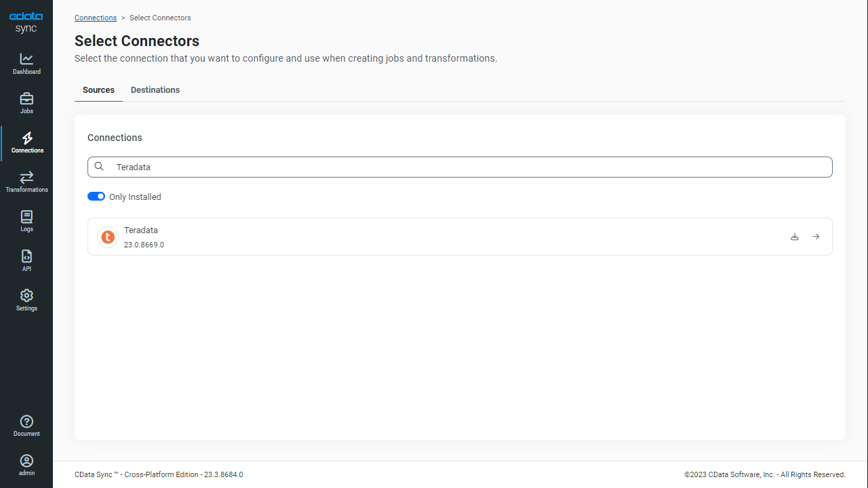Screen dimensions: 868x488
Task: Click the Select Connectors breadcrumb text
Action: [x=160, y=18]
